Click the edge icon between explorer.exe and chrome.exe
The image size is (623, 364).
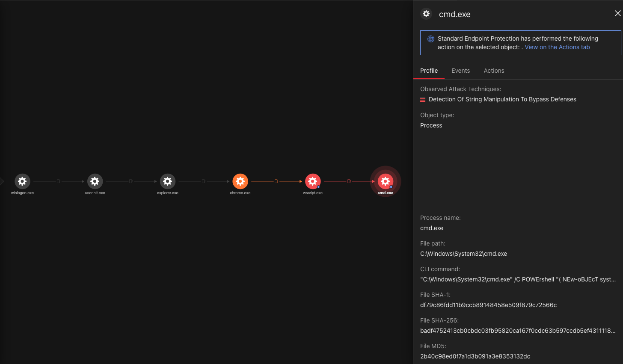click(x=204, y=181)
